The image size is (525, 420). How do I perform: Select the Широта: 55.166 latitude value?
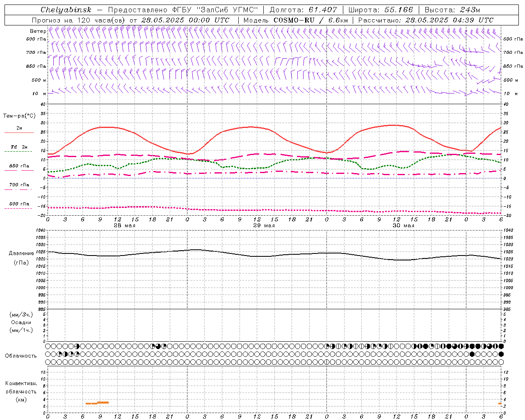pyautogui.click(x=381, y=10)
